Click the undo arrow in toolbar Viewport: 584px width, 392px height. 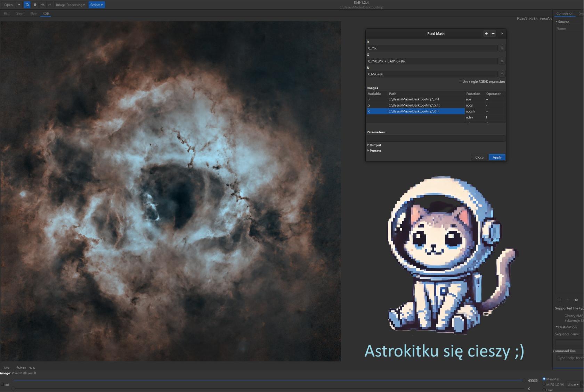42,5
